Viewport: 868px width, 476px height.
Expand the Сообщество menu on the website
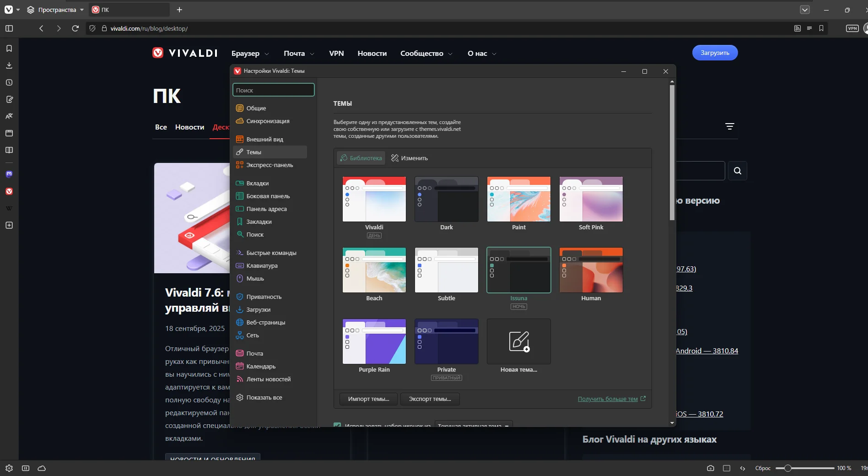[426, 54]
